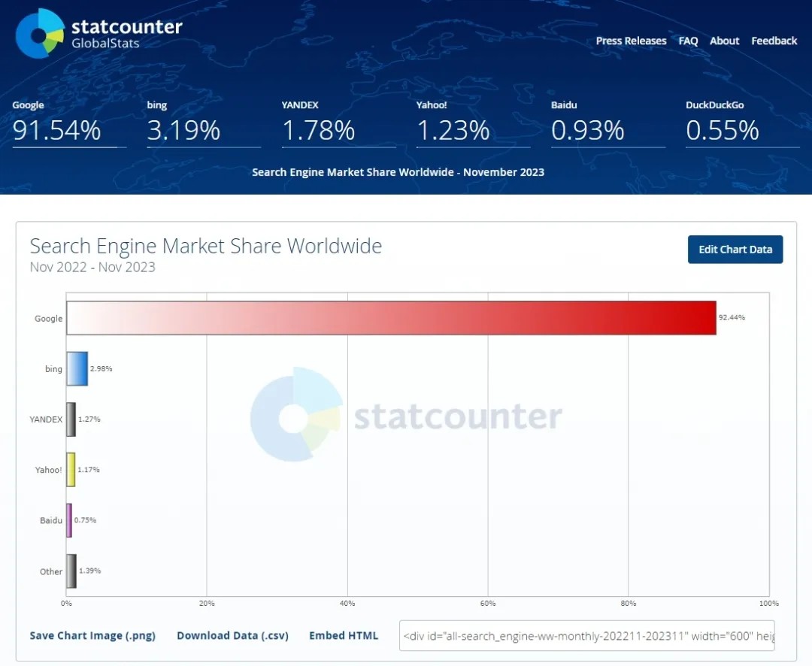Click the Embed HTML link
Screen dimensions: 812x666
coord(344,635)
